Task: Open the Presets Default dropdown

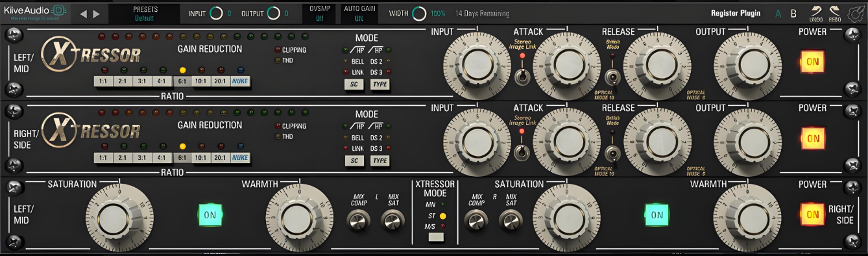Action: tap(145, 14)
